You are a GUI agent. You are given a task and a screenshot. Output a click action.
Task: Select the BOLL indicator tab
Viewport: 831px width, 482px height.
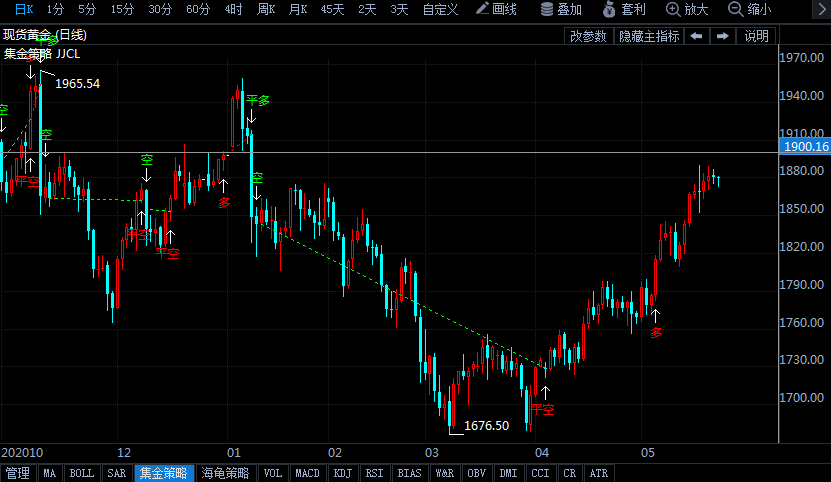82,473
